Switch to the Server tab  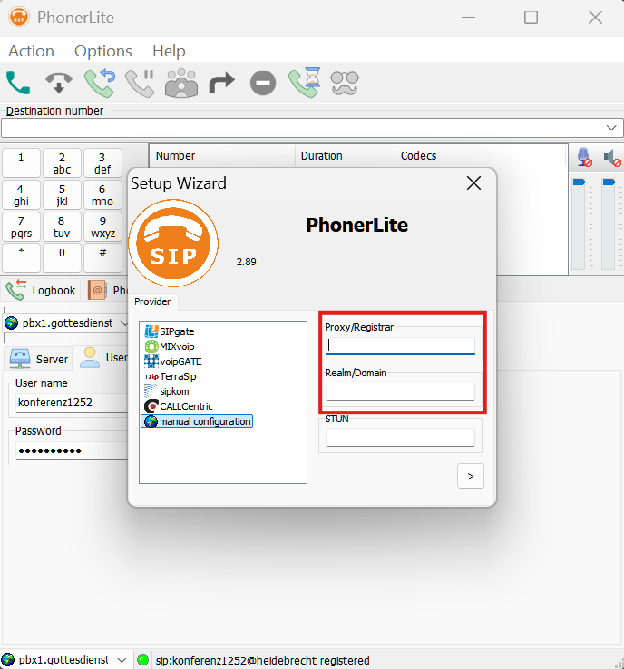[39, 359]
